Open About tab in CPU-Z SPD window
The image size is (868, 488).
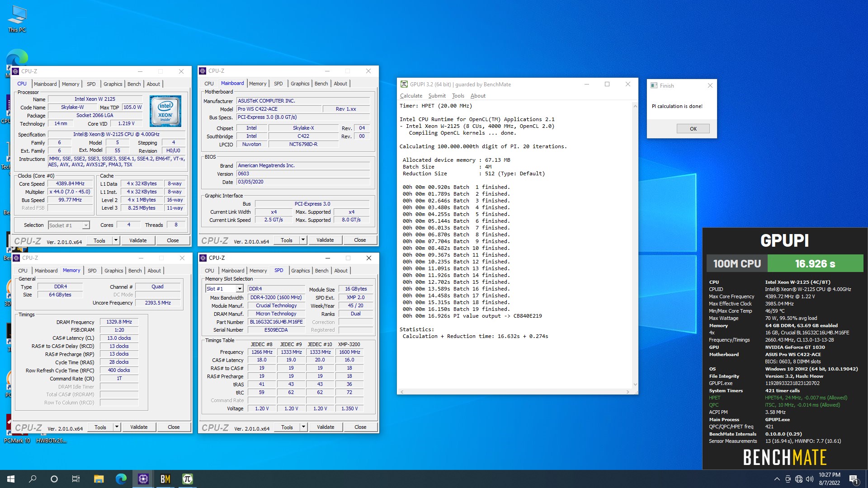point(341,271)
